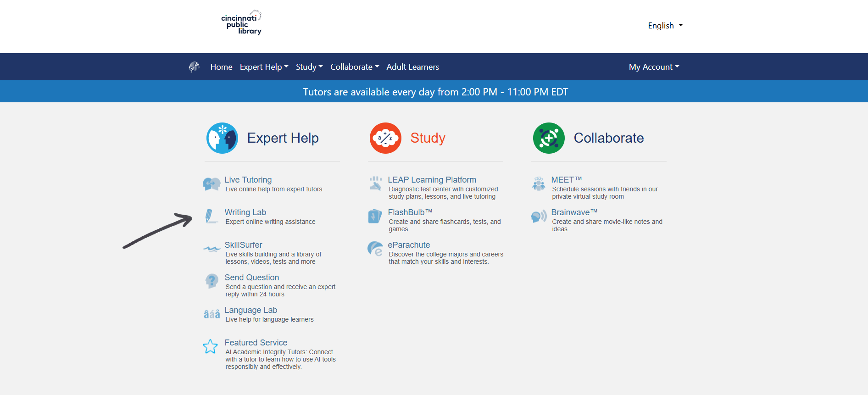Click the Writing Lab pencil icon
This screenshot has height=395, width=868.
coord(210,216)
